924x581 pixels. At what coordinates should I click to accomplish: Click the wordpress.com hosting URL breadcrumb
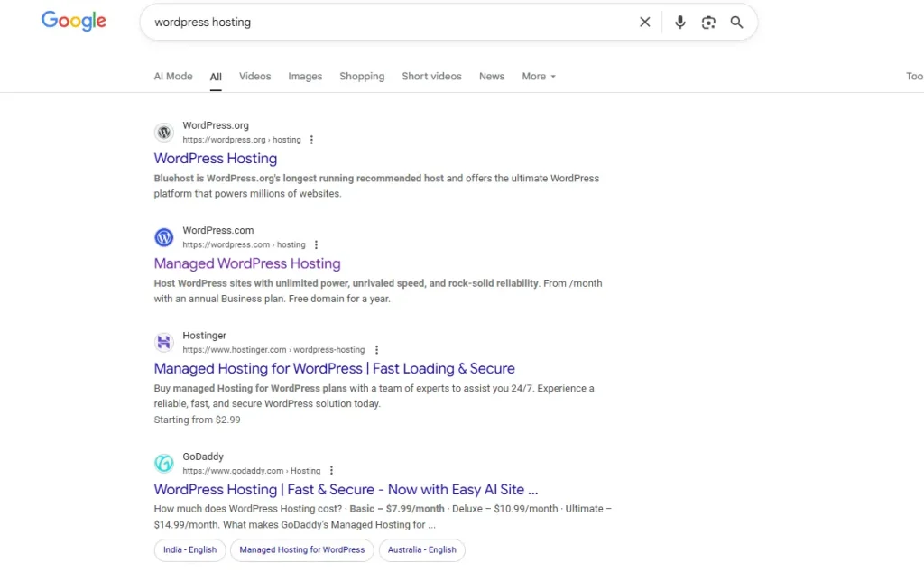click(244, 244)
